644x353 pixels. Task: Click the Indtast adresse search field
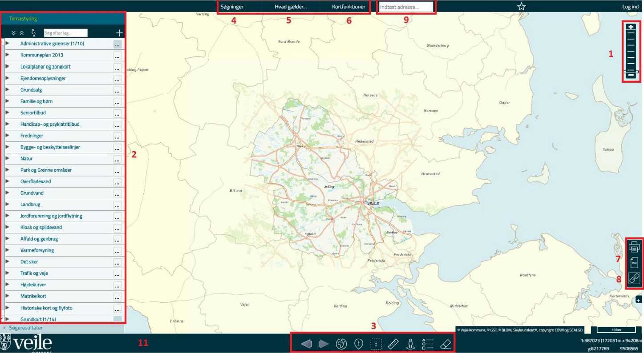[405, 7]
